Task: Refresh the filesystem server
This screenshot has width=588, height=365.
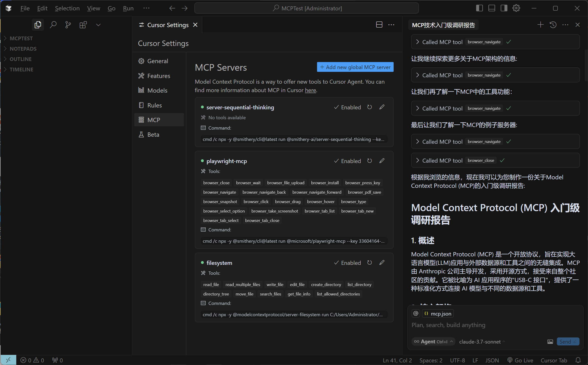Action: (x=369, y=263)
